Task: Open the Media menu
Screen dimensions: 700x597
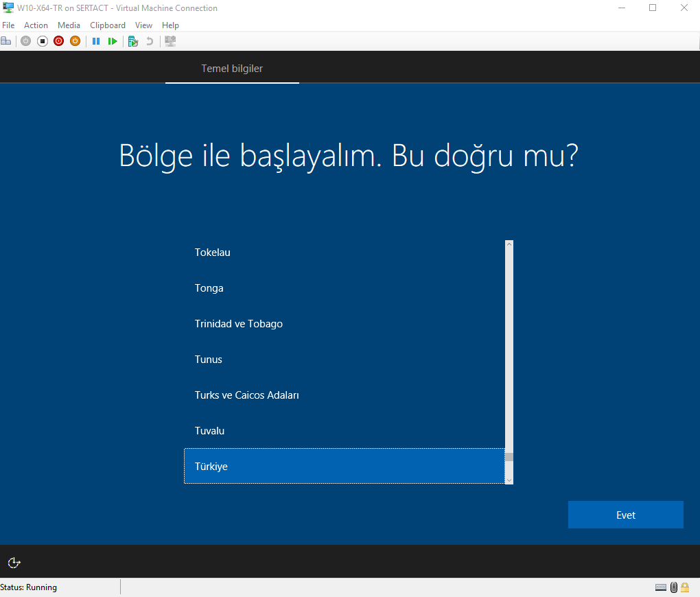Action: click(69, 25)
